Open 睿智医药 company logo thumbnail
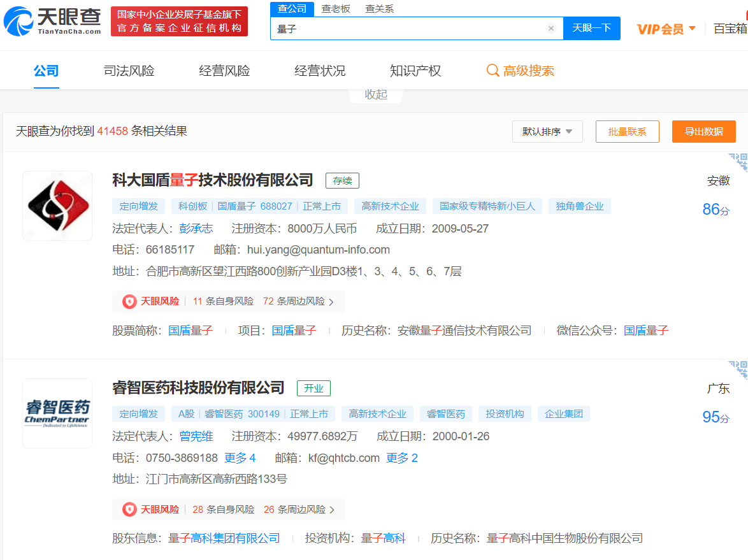The width and height of the screenshot is (748, 560). 57,413
